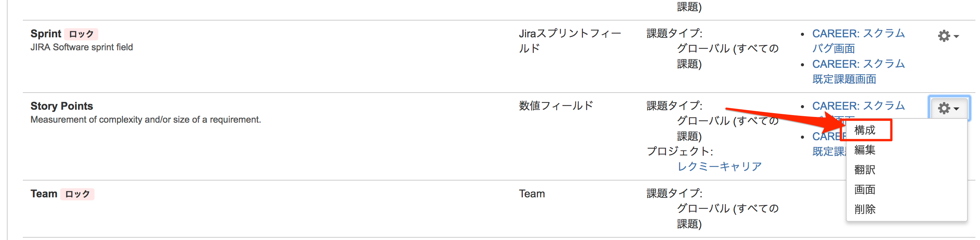Open the レクミーキャリア project link

tap(719, 166)
